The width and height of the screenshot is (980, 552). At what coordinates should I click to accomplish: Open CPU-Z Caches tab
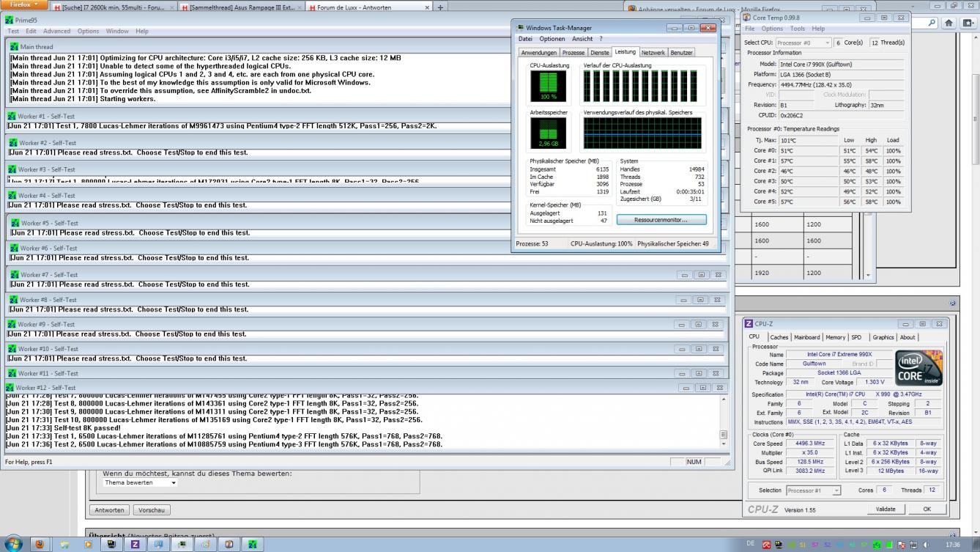[779, 337]
